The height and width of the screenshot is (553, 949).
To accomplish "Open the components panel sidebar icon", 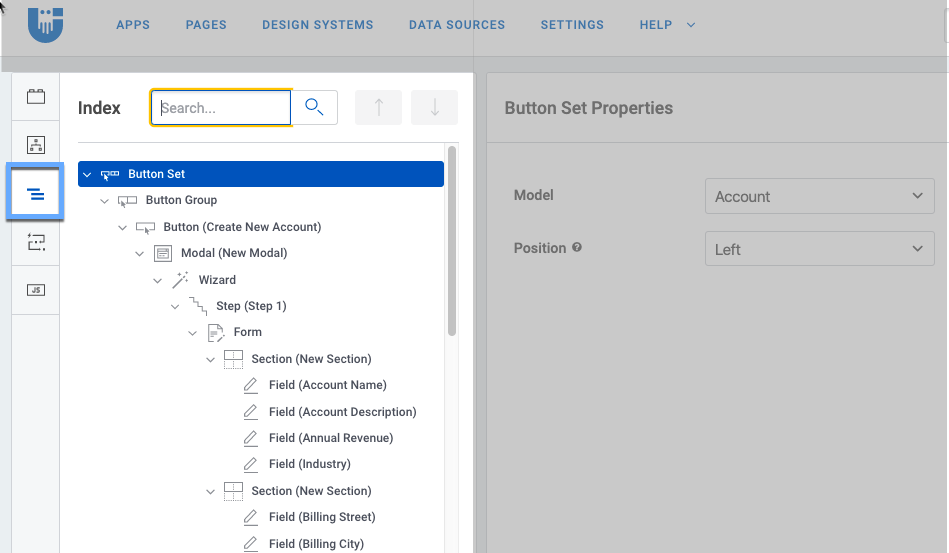I will (36, 97).
